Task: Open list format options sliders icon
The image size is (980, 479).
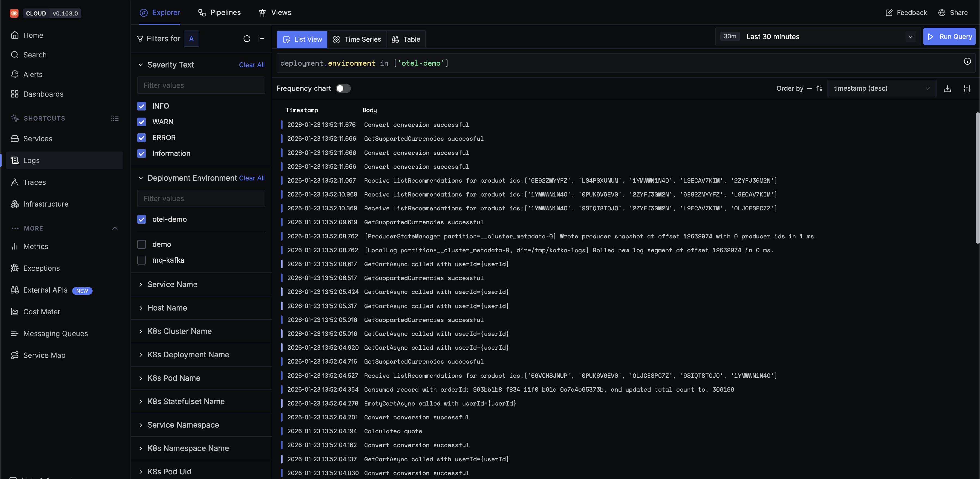Action: pos(967,89)
